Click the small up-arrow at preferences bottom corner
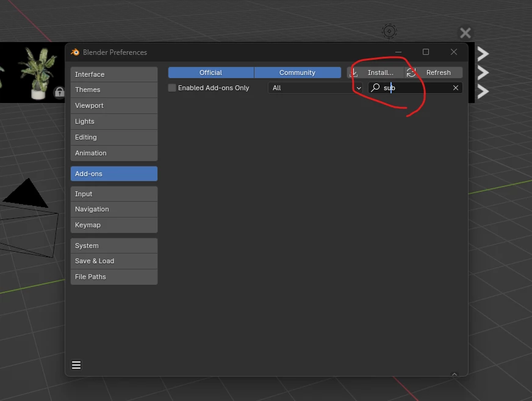The height and width of the screenshot is (401, 532). [x=455, y=374]
